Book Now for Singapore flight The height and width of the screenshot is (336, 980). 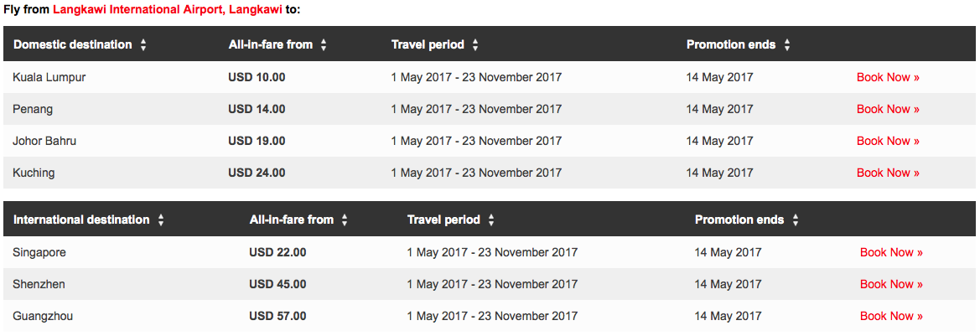(x=891, y=252)
